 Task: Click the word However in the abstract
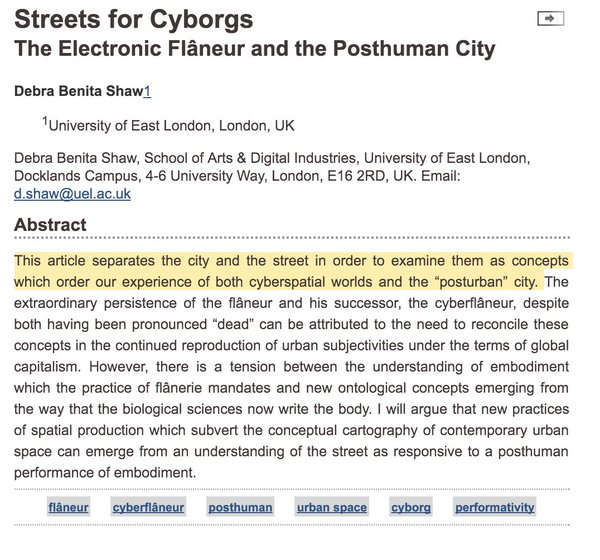point(118,367)
